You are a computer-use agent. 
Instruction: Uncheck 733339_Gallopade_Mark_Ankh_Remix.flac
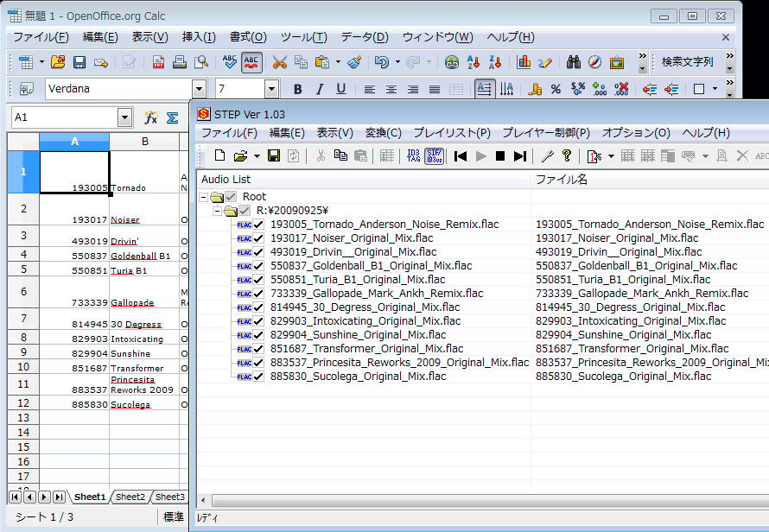point(258,294)
